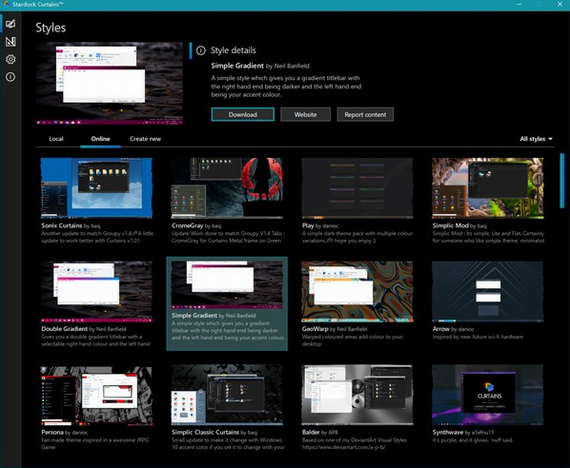Open the settings gear in sidebar
The height and width of the screenshot is (468, 570).
pyautogui.click(x=11, y=59)
